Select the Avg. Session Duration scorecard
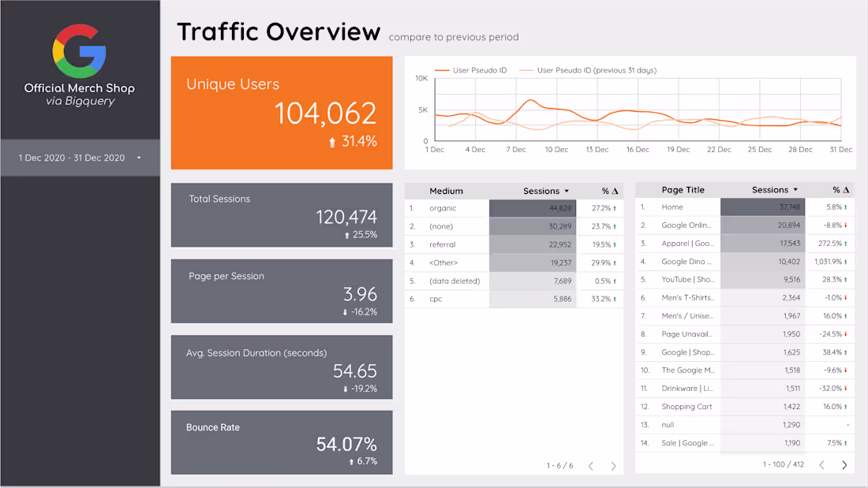The width and height of the screenshot is (868, 488). (282, 367)
